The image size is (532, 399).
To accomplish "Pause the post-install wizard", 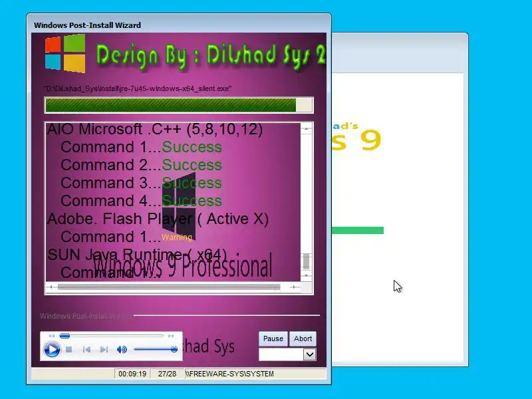I will (273, 338).
